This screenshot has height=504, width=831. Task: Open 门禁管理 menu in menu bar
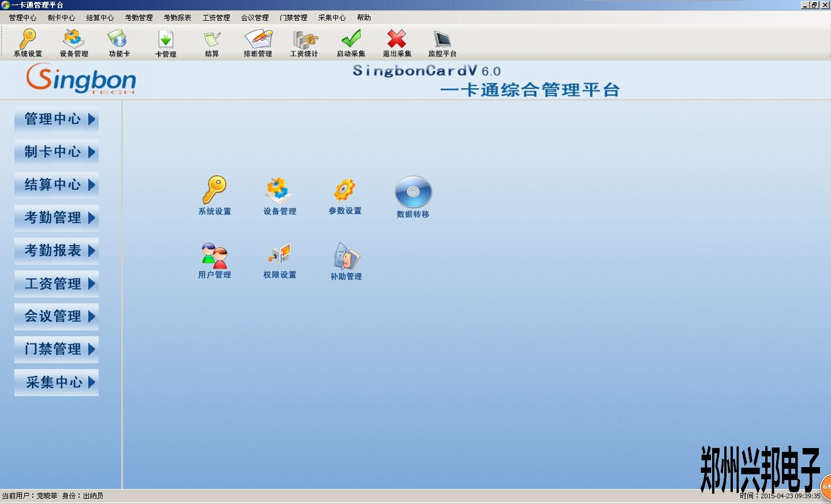(293, 18)
